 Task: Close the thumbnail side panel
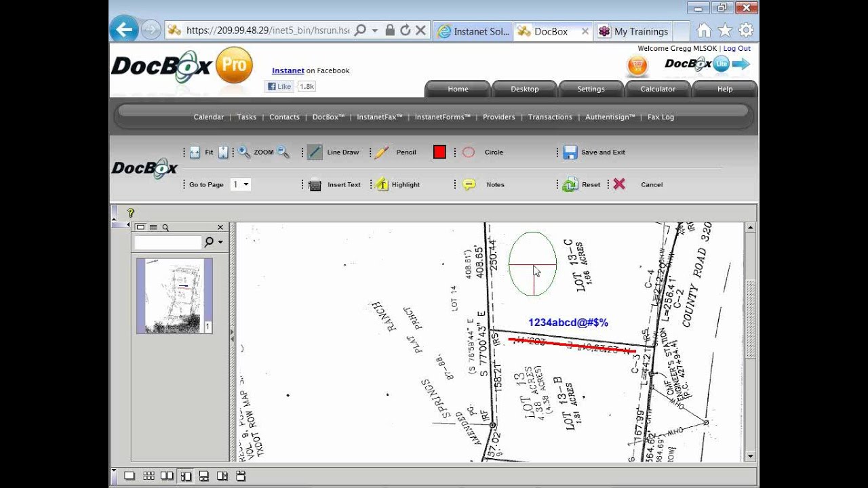[220, 228]
